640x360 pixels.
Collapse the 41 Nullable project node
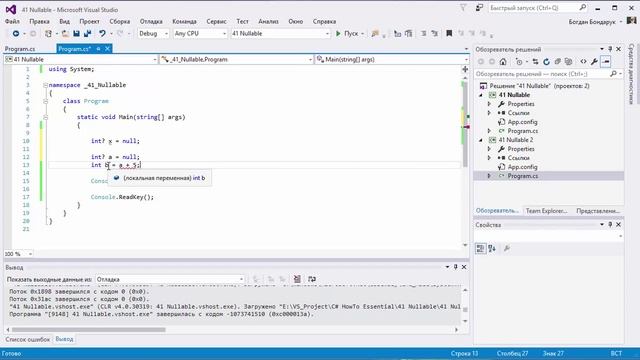pyautogui.click(x=481, y=95)
